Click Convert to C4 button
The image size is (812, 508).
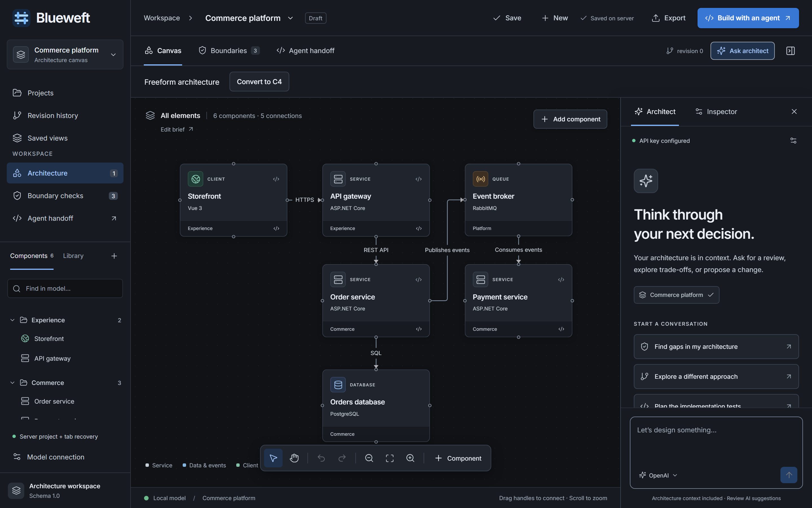pyautogui.click(x=259, y=82)
